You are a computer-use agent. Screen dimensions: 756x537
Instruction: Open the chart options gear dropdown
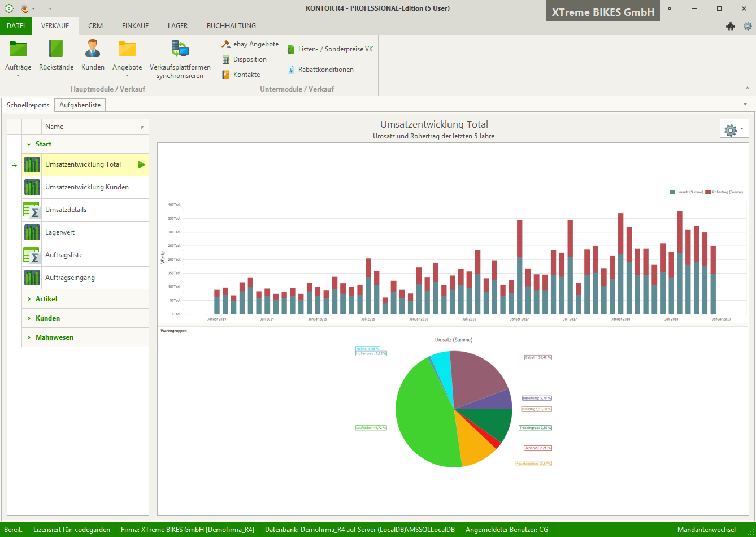(x=735, y=129)
